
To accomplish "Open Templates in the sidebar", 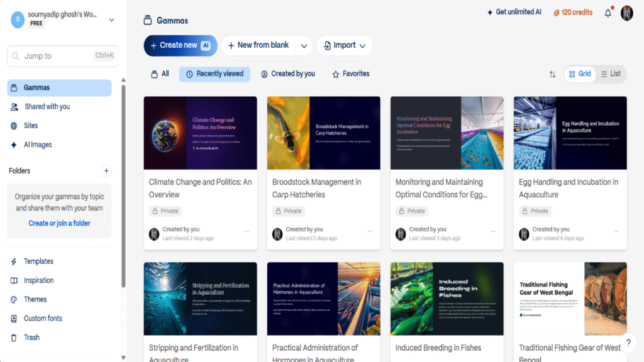I will click(x=59, y=261).
